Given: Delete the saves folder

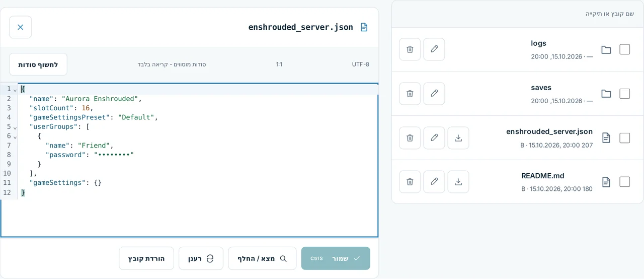Looking at the screenshot, I should [x=410, y=94].
